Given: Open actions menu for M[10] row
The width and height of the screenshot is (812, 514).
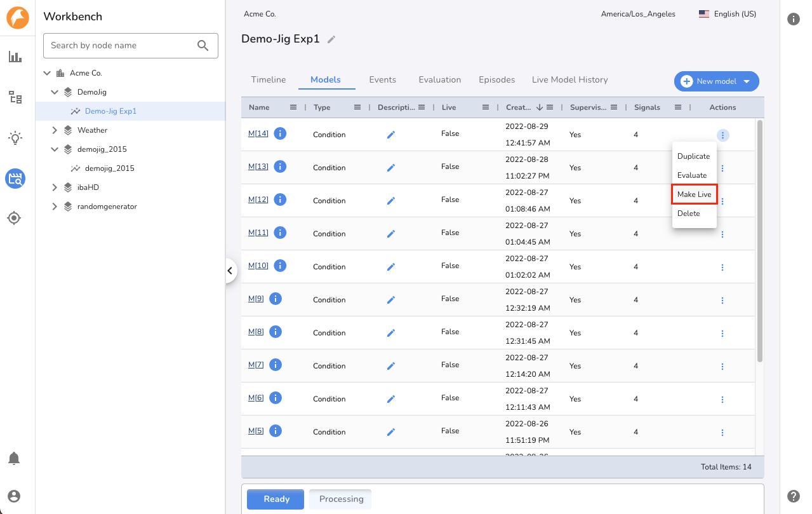Looking at the screenshot, I should click(x=722, y=267).
